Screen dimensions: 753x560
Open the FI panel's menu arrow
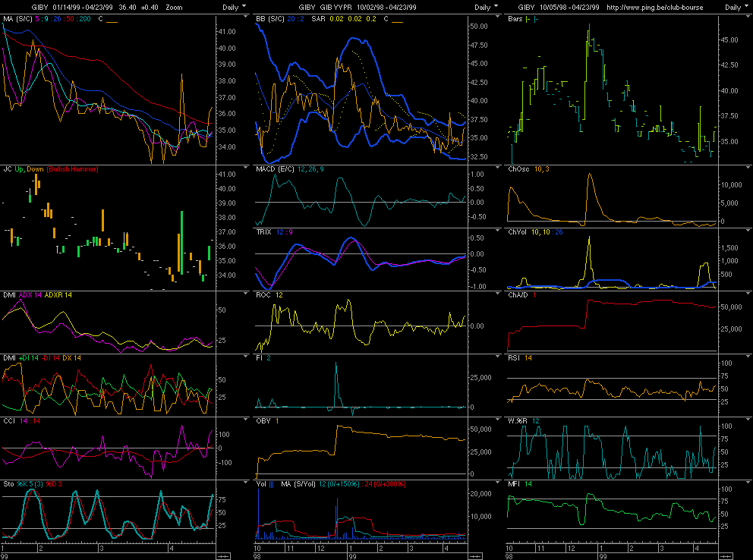(x=497, y=356)
